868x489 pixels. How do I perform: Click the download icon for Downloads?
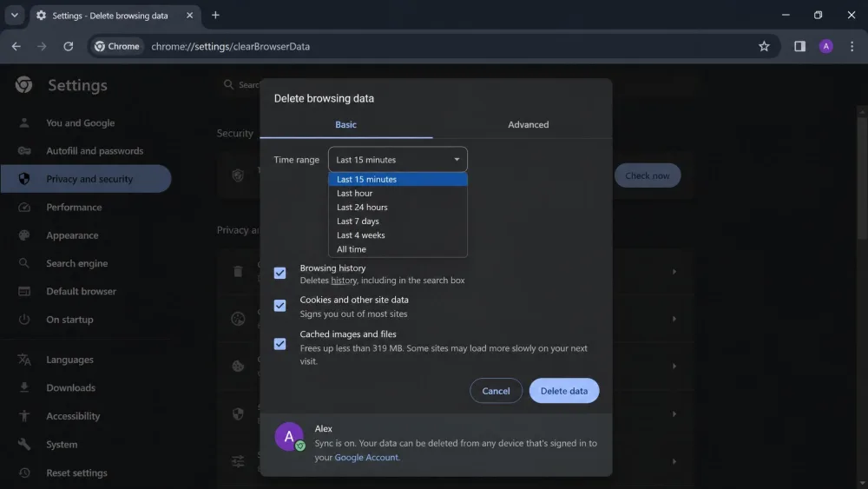(23, 387)
